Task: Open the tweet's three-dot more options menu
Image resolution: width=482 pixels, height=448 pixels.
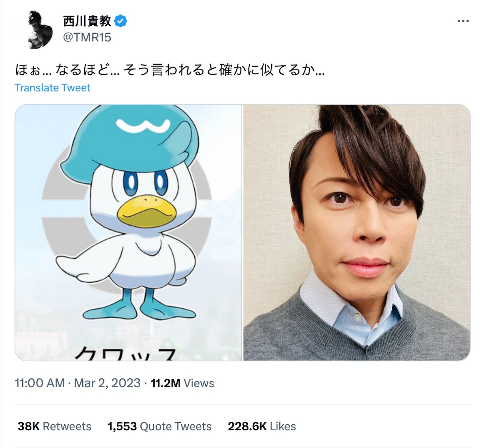Action: [463, 21]
